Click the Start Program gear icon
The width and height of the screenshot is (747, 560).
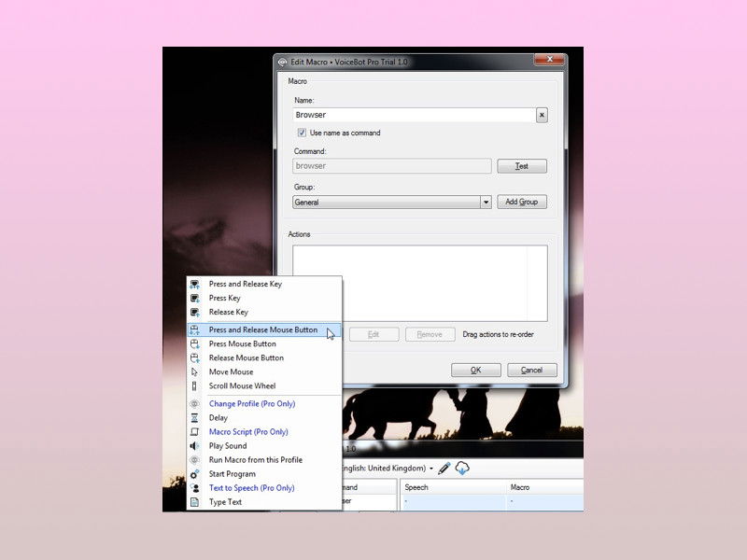[x=194, y=474]
